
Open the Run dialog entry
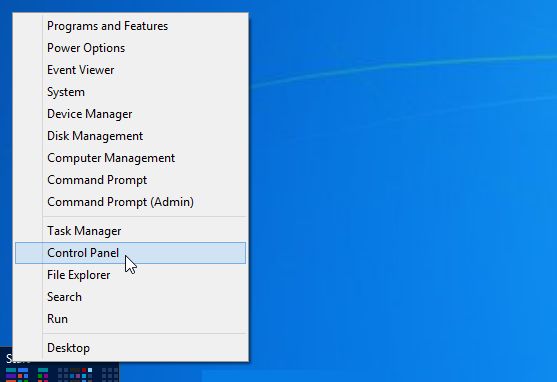pos(130,319)
